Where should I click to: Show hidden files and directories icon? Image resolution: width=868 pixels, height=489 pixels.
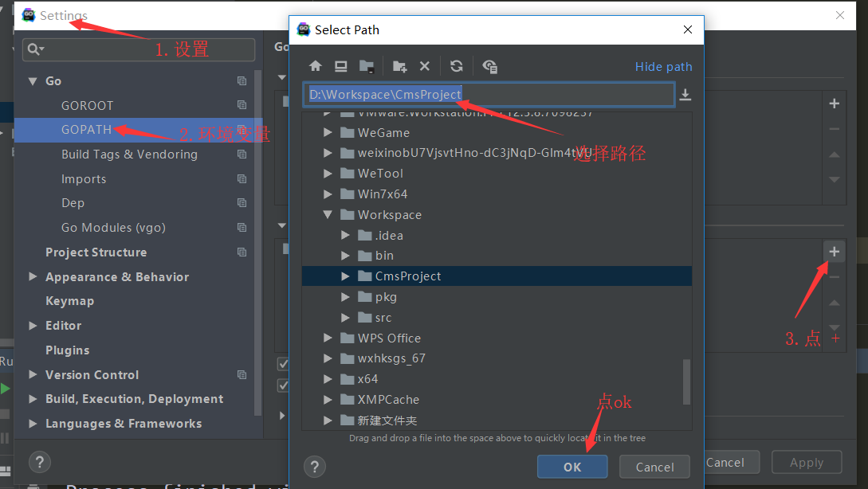pos(489,67)
